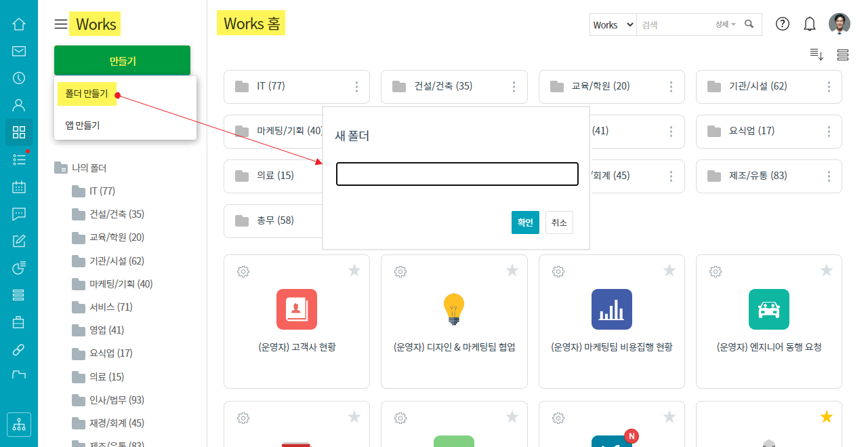Click the organization chart icon at bottom
The image size is (868, 447).
[19, 425]
